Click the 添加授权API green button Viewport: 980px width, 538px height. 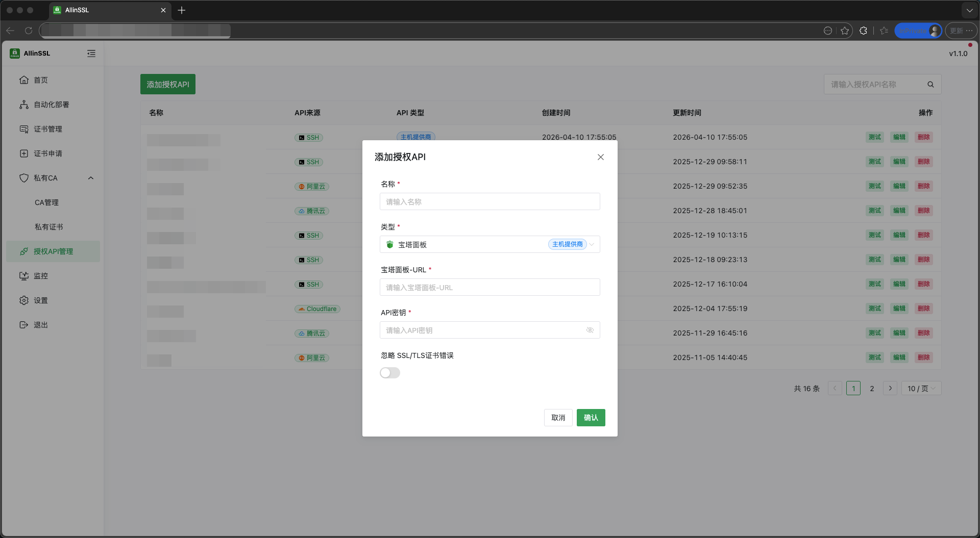168,84
